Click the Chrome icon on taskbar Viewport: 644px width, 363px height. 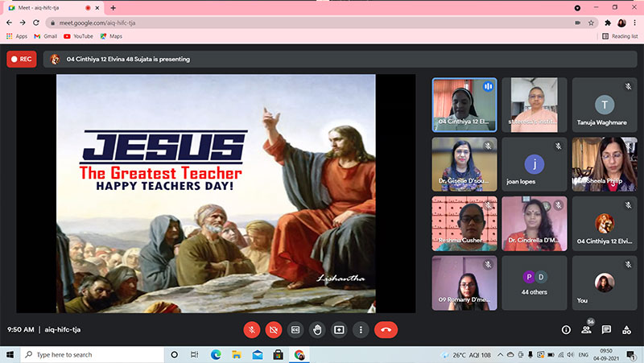pos(299,354)
